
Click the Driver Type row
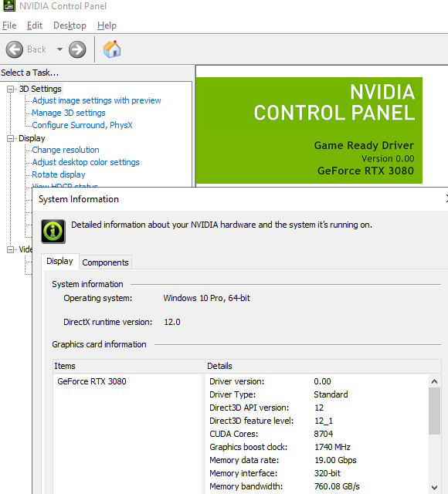click(x=317, y=394)
